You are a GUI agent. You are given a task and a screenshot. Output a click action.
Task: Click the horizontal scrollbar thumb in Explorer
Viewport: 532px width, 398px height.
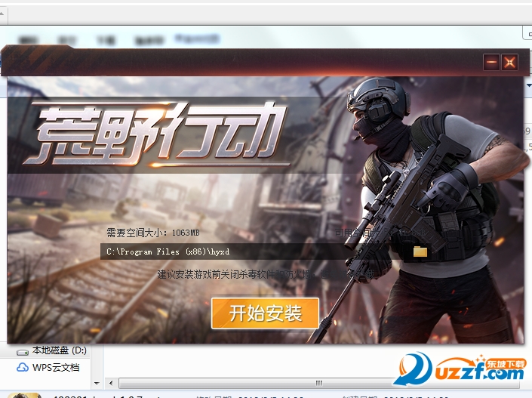coord(319,383)
